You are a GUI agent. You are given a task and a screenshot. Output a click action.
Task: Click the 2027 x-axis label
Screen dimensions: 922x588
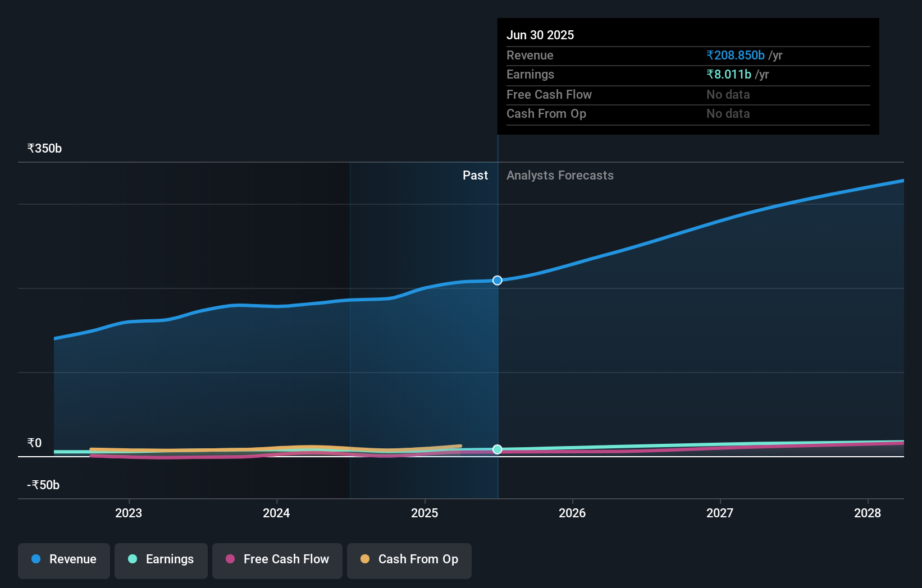coord(720,513)
